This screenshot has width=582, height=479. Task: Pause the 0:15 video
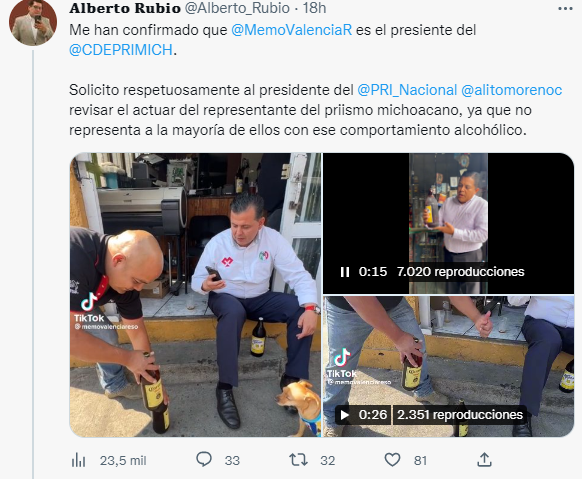[x=345, y=272]
